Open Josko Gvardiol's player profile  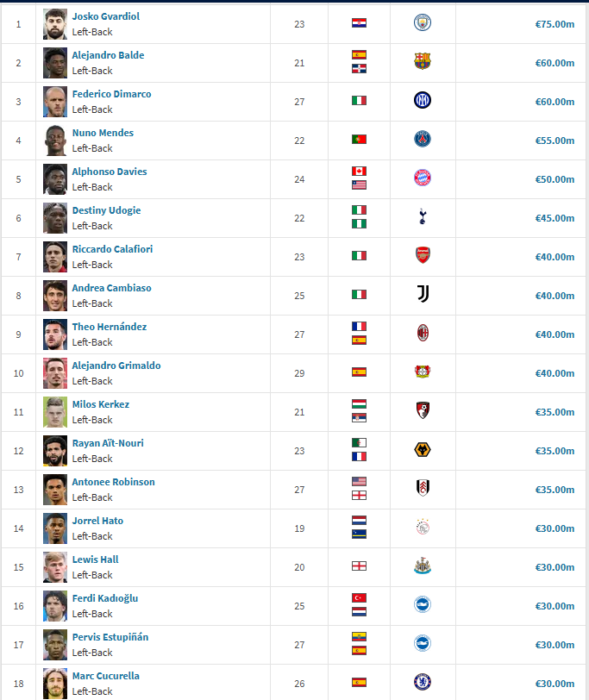click(x=106, y=16)
